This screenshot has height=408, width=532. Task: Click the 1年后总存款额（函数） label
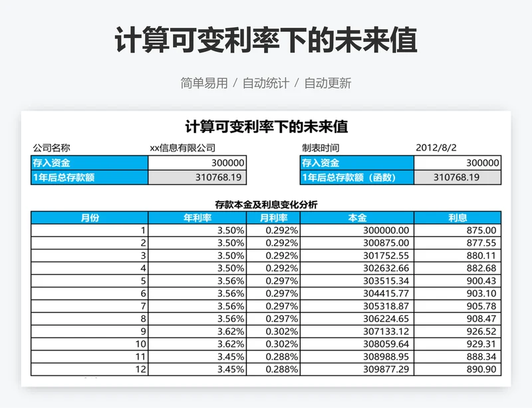(357, 177)
